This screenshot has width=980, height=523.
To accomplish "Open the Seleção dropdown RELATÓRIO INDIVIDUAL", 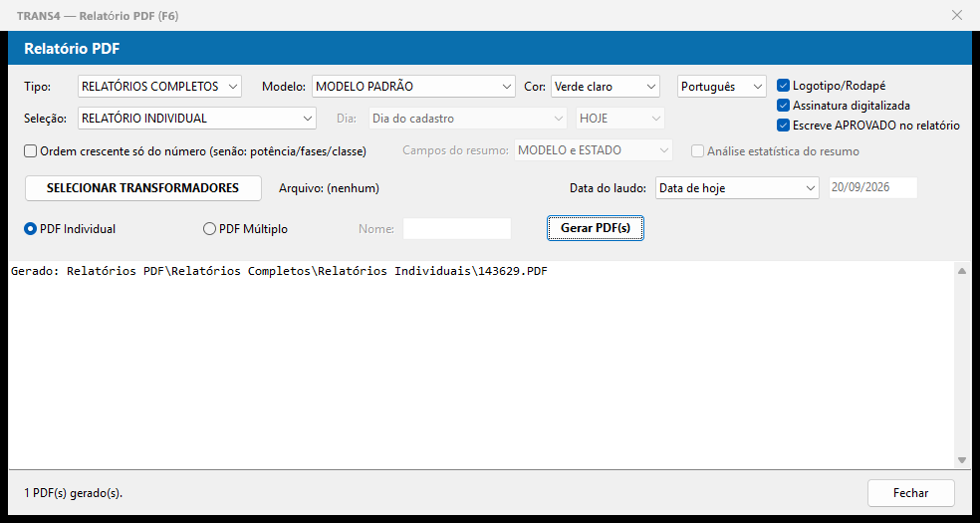I will coord(197,119).
